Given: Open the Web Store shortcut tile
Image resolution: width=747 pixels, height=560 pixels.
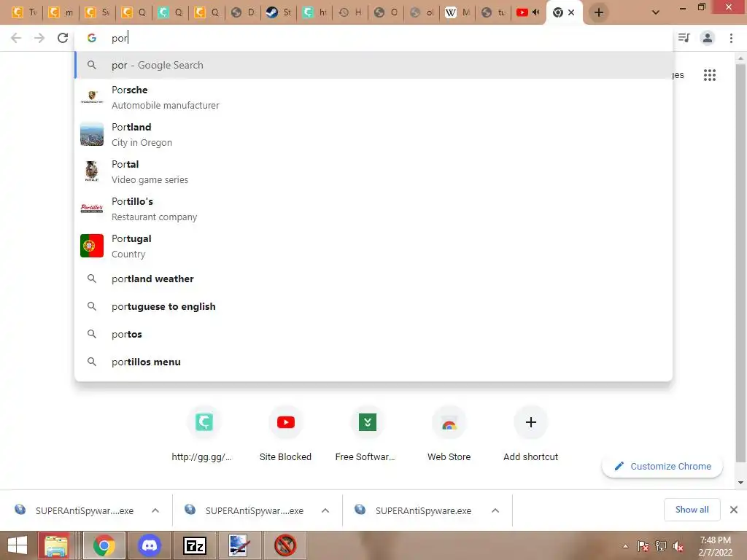Looking at the screenshot, I should pos(449,433).
